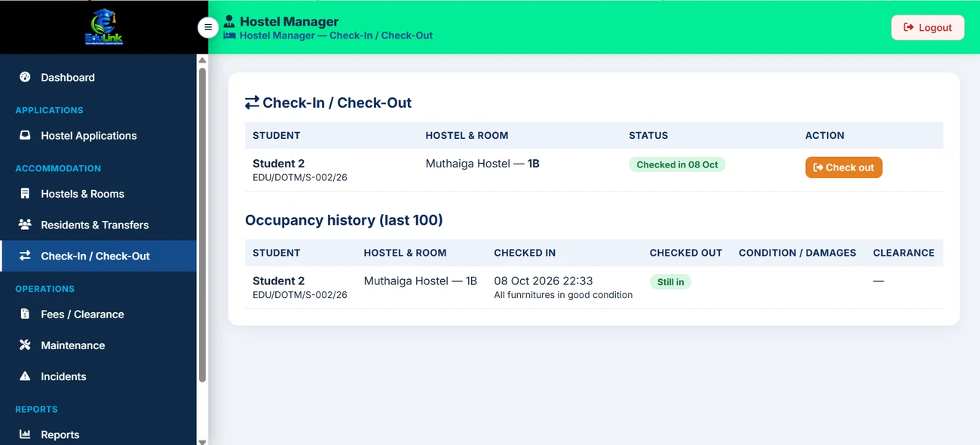Image resolution: width=980 pixels, height=445 pixels.
Task: Click the CHECKED OUT column header
Action: coord(685,253)
